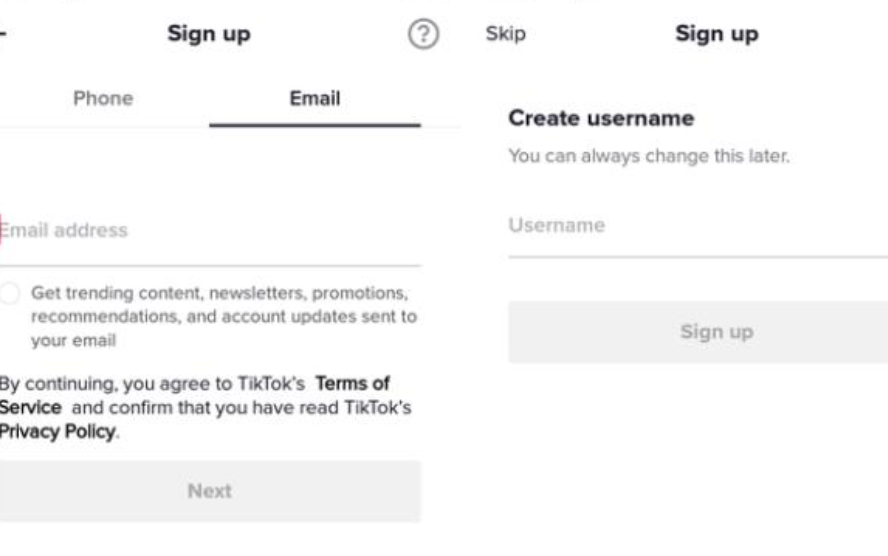The image size is (888, 556).
Task: Click the Sign up title beside Skip
Action: click(716, 34)
